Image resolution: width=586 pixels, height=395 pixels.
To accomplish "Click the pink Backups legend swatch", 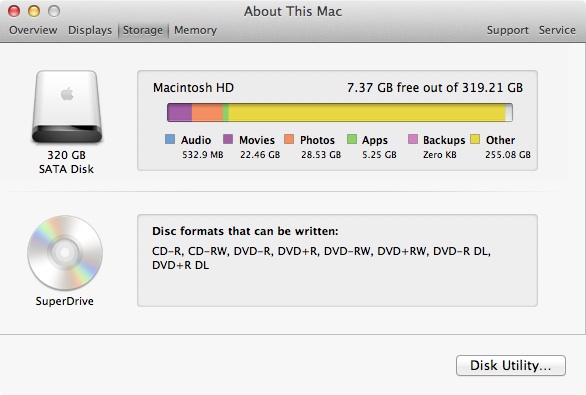I will 413,139.
